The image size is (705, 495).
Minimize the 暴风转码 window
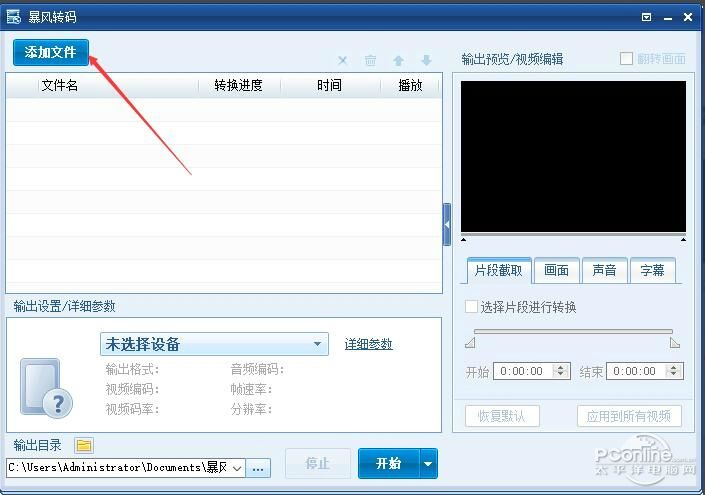tap(668, 18)
